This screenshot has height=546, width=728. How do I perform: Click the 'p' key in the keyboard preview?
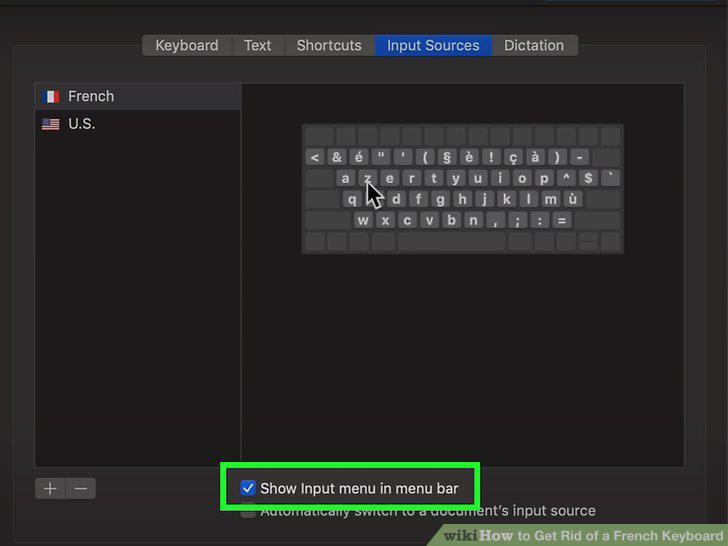coord(544,178)
